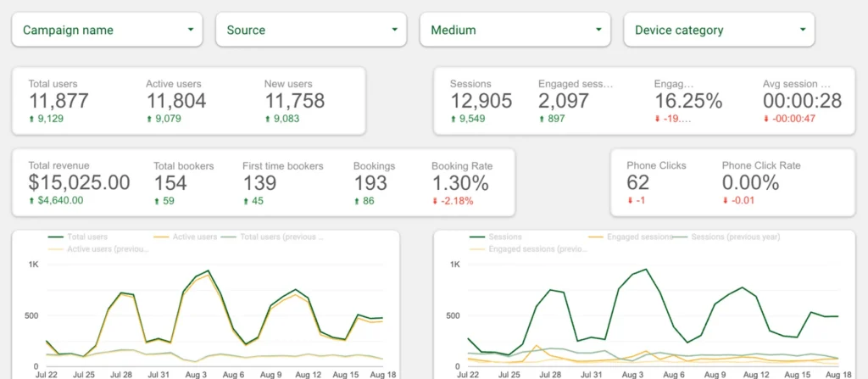This screenshot has width=868, height=379.
Task: Click the truncated Avg session label
Action: pyautogui.click(x=797, y=84)
